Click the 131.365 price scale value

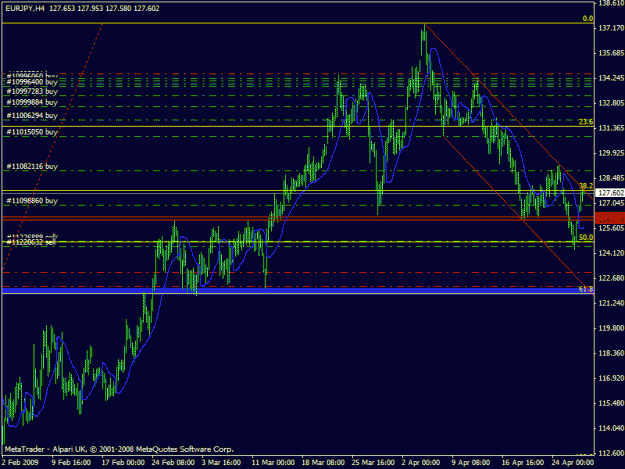coord(611,128)
